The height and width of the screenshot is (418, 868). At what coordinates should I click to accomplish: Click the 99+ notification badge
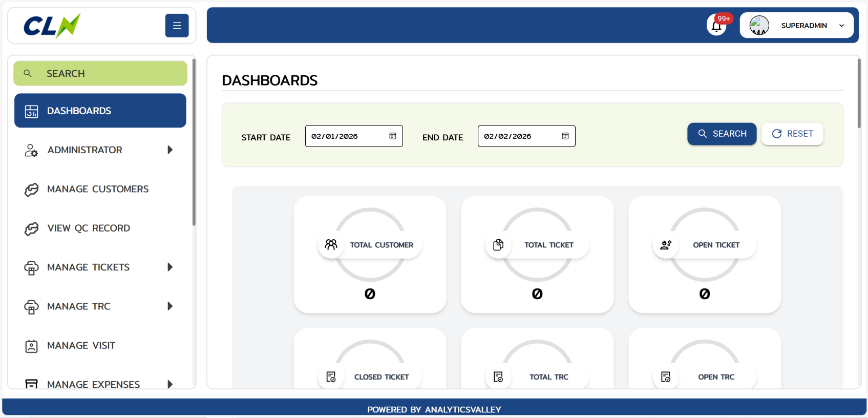724,18
